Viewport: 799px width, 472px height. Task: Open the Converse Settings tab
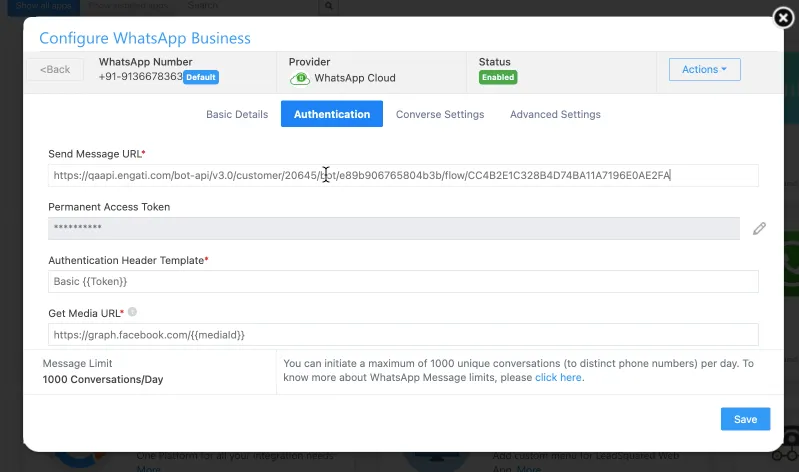[x=440, y=114]
